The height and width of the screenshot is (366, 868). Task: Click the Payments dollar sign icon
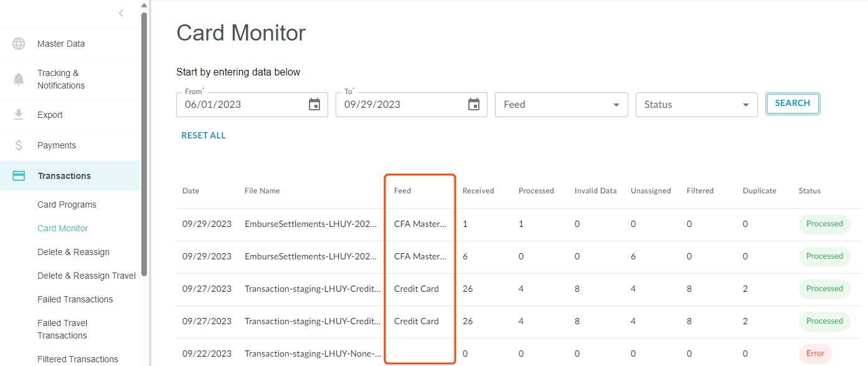pyautogui.click(x=19, y=145)
